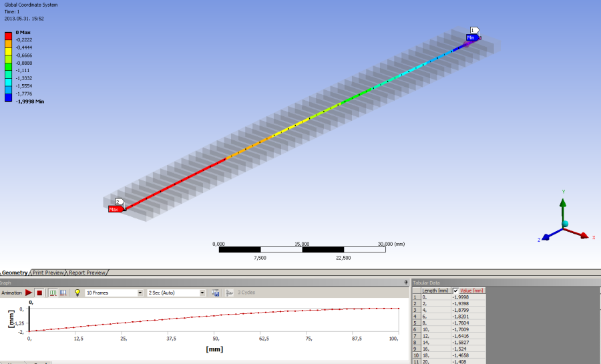Viewport: 601px width, 364px height.
Task: Select tabular row 1 header
Action: (x=416, y=297)
